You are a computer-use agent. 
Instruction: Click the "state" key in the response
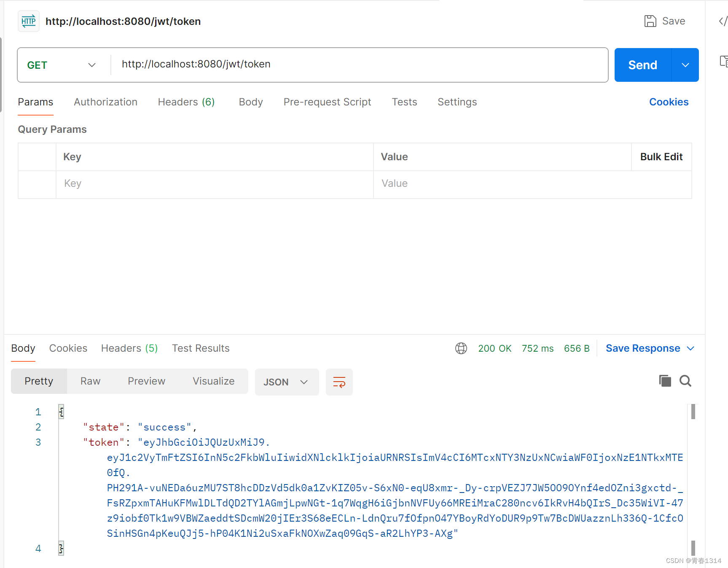pyautogui.click(x=104, y=427)
